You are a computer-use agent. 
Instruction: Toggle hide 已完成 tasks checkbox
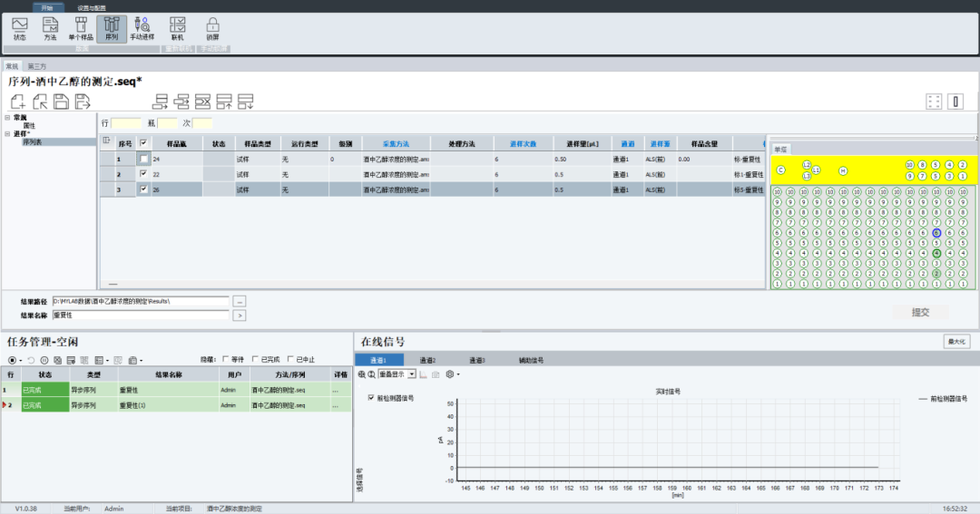[255, 359]
